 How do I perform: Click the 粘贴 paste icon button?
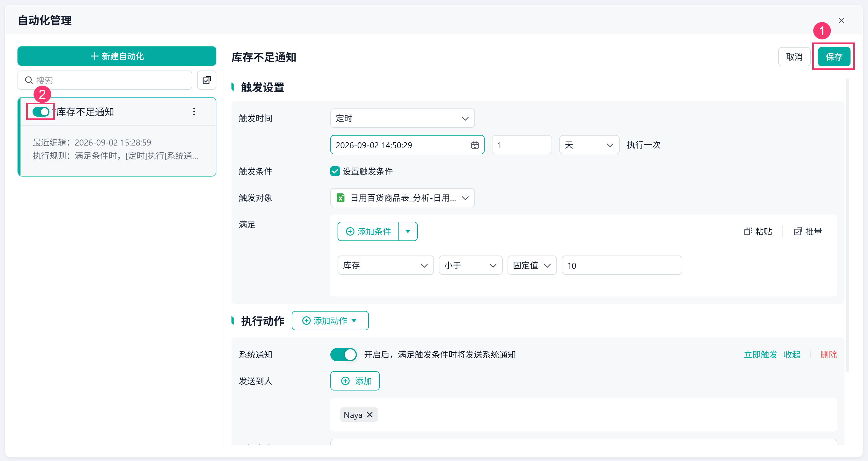pyautogui.click(x=758, y=231)
